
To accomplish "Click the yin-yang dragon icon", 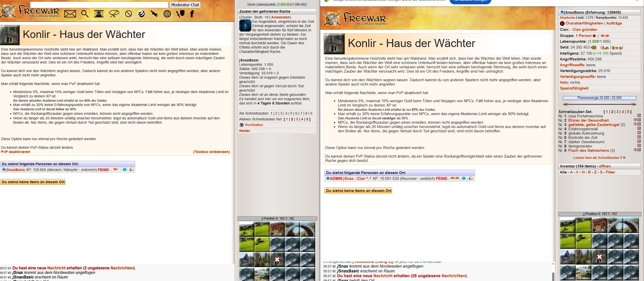I will tap(141, 14).
